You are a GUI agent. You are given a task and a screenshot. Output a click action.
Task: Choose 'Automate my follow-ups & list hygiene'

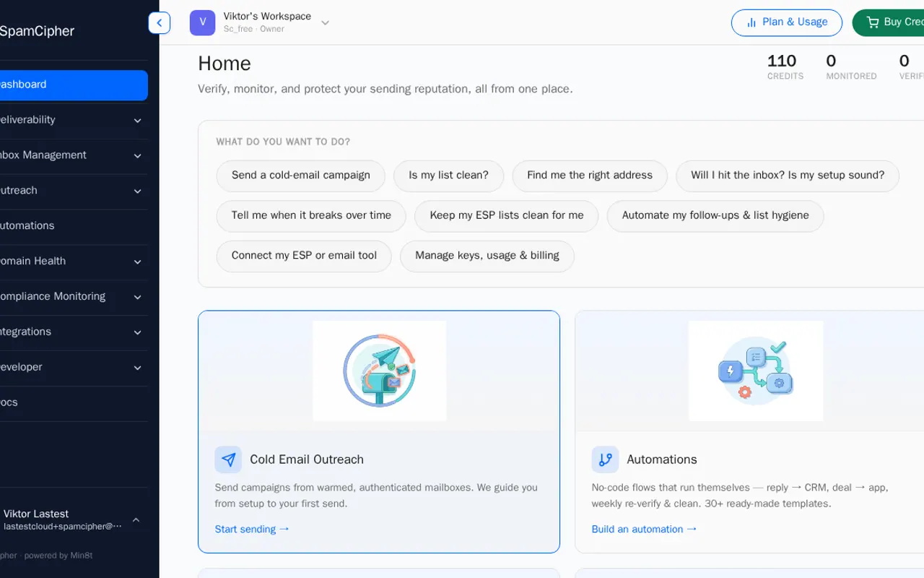pyautogui.click(x=715, y=216)
